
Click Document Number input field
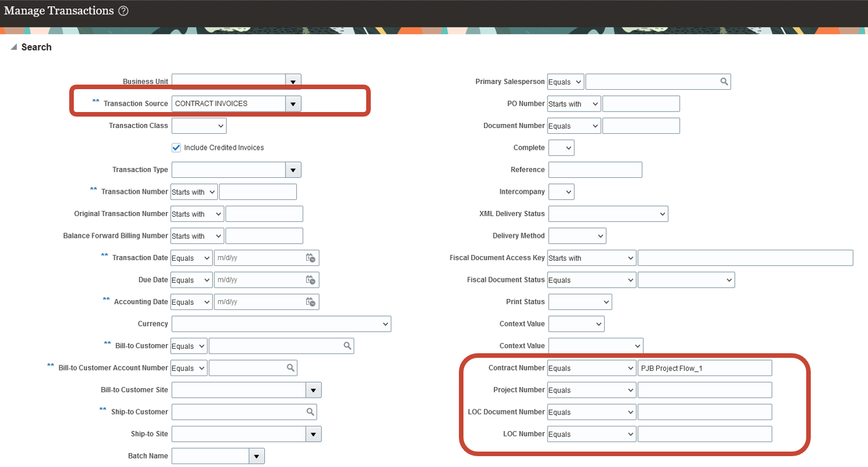pos(641,126)
